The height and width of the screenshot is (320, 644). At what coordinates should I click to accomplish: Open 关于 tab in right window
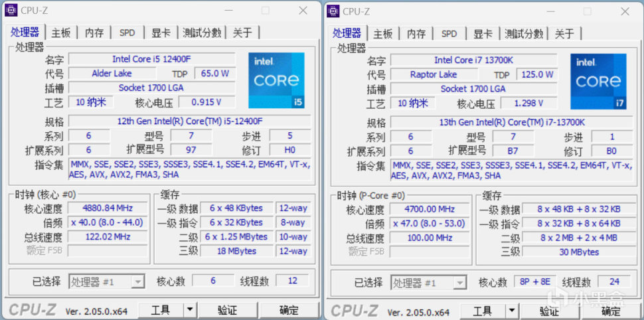pos(565,34)
